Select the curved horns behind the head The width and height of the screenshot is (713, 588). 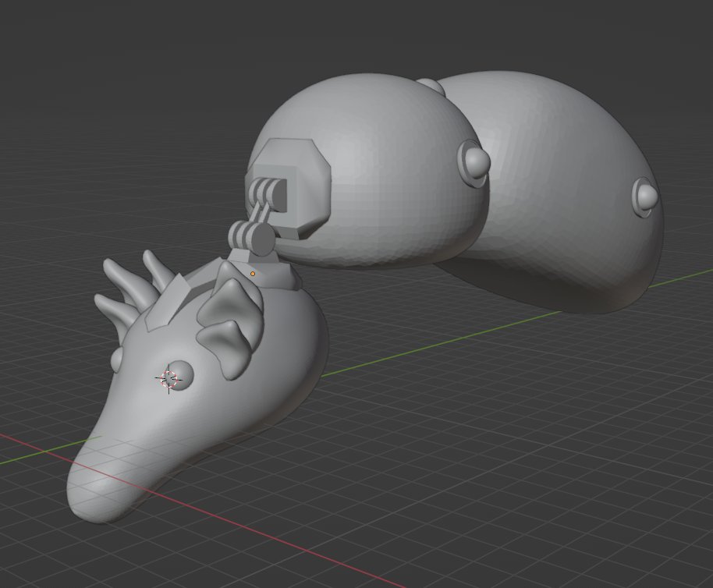132,286
